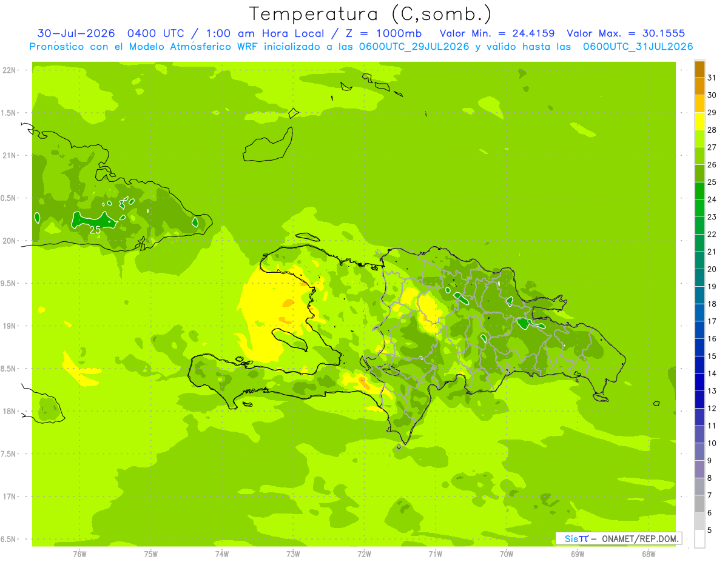Click the '71W' longitude label

pos(435,554)
